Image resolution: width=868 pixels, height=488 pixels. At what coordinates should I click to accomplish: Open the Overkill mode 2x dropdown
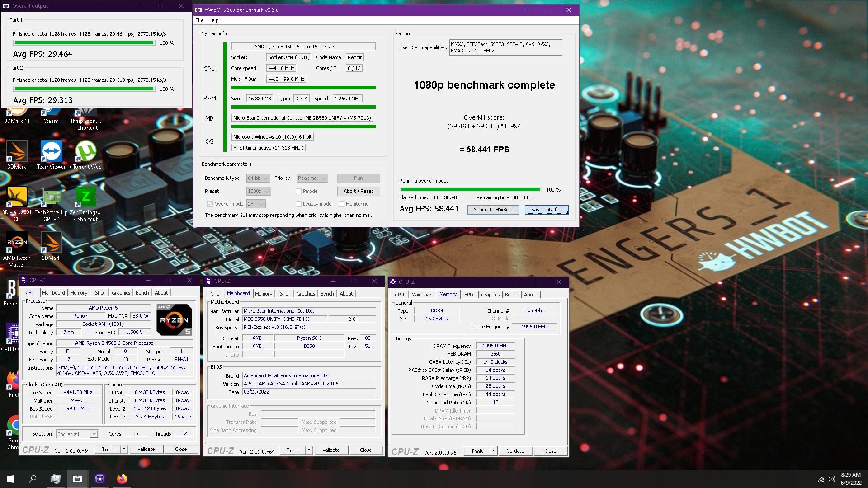256,204
